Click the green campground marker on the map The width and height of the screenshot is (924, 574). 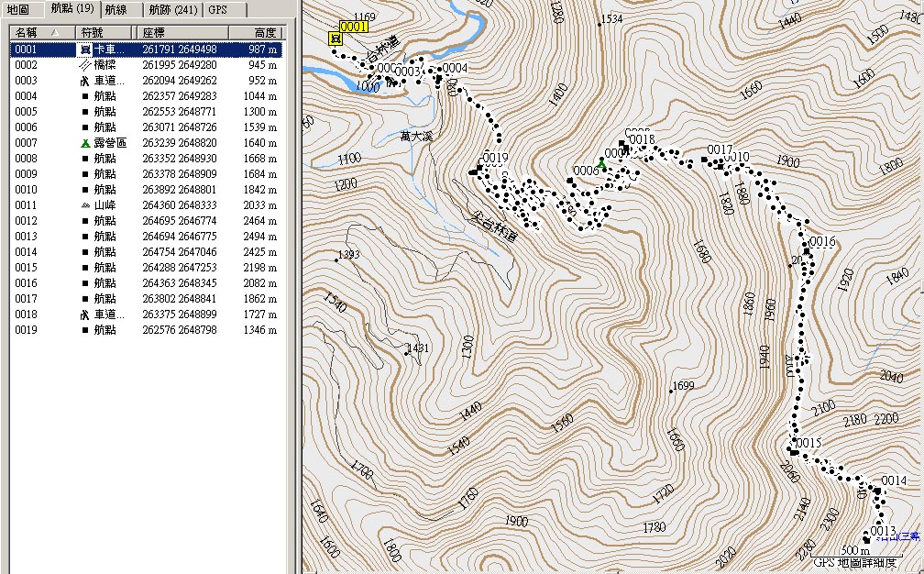(601, 162)
